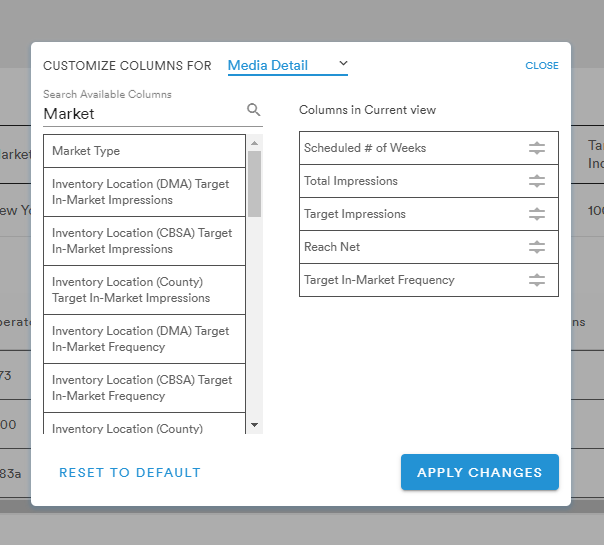The width and height of the screenshot is (604, 545).
Task: Select Inventory Location (CBSA) Target In-Market Impressions
Action: (144, 241)
